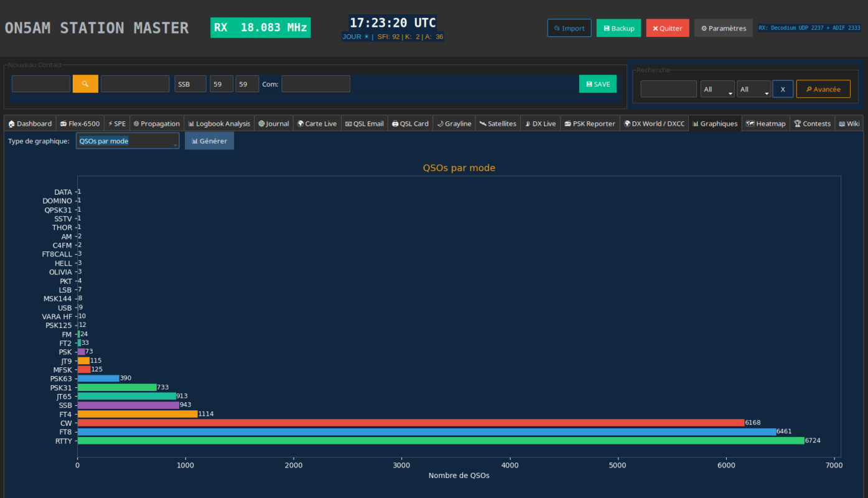Save the new contact with SAVE

pyautogui.click(x=598, y=84)
